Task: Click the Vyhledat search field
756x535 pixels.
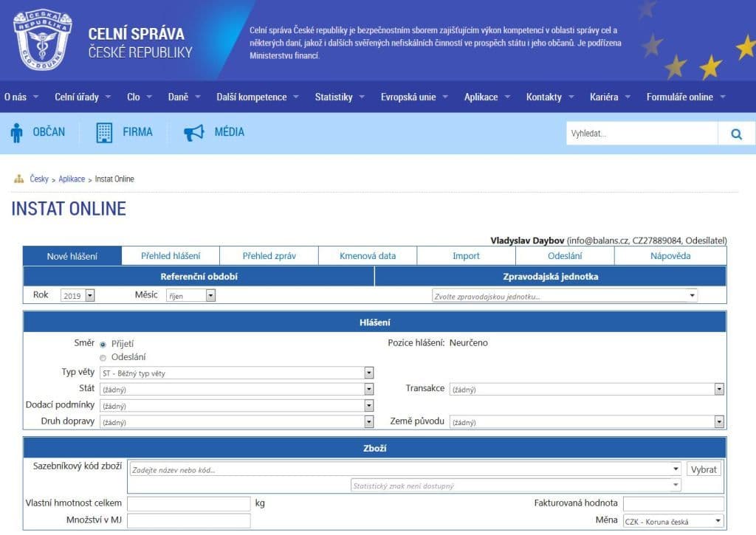Action: (641, 134)
